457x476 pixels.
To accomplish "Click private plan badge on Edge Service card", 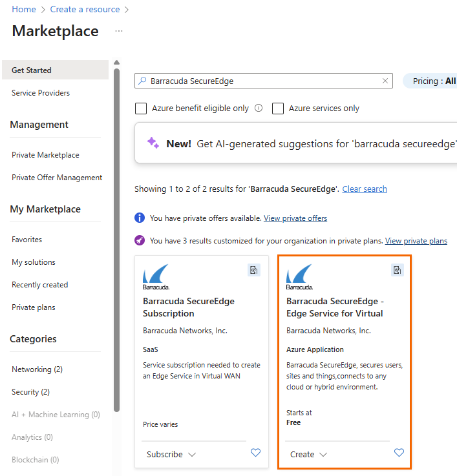I will tap(398, 270).
